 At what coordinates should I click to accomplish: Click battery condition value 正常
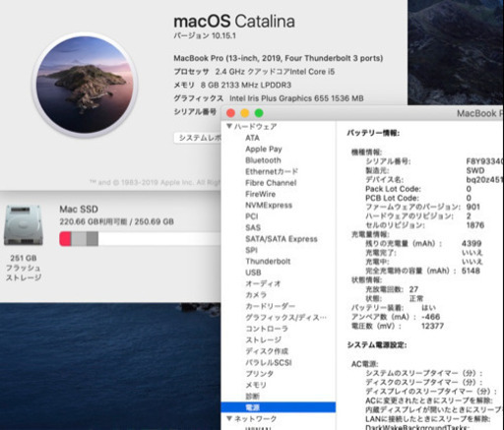coord(416,298)
